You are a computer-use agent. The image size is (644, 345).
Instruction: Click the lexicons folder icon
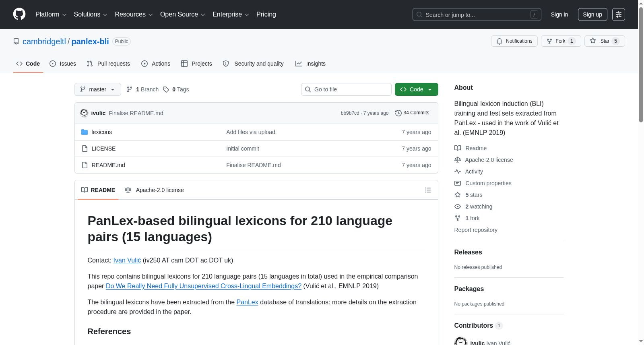click(x=85, y=132)
